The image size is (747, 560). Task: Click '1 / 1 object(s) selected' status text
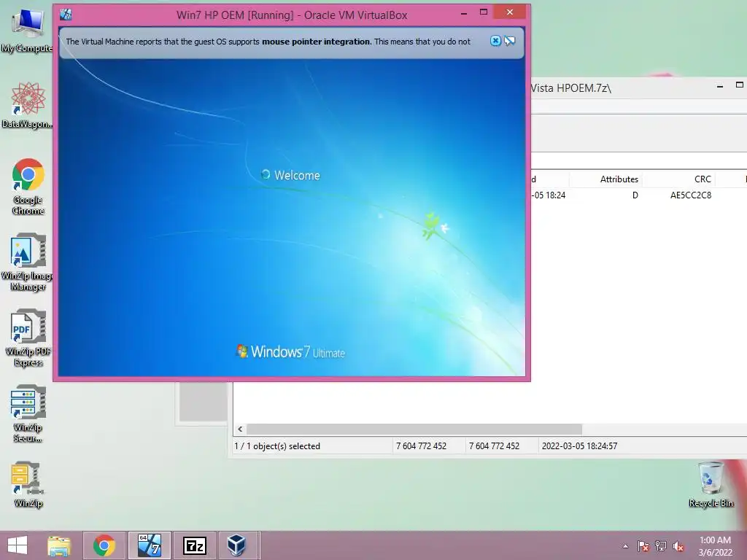(276, 446)
